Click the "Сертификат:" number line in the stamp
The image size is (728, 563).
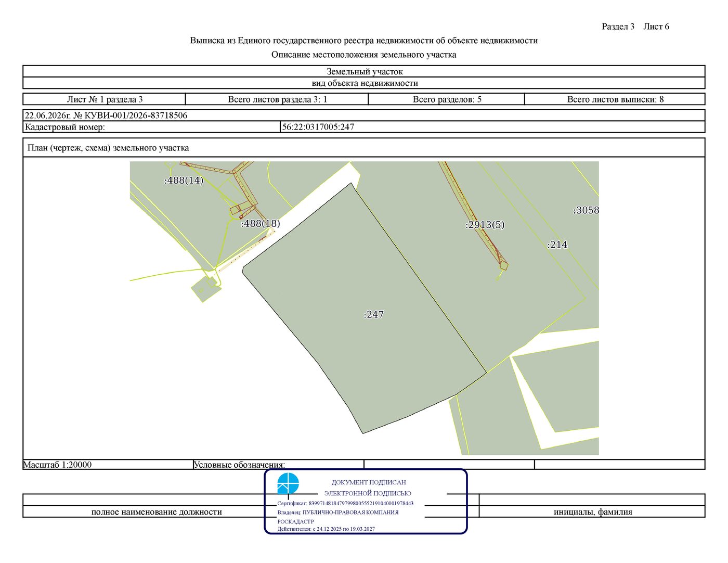tap(345, 503)
